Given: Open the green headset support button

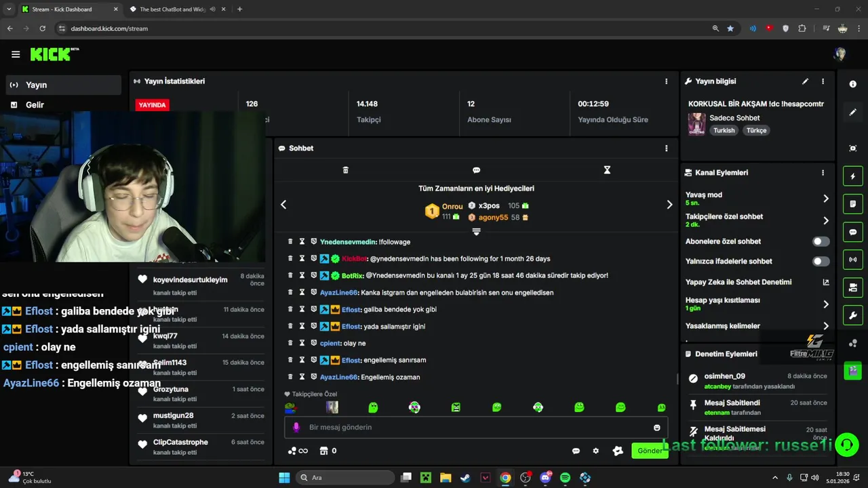Looking at the screenshot, I should tap(847, 445).
